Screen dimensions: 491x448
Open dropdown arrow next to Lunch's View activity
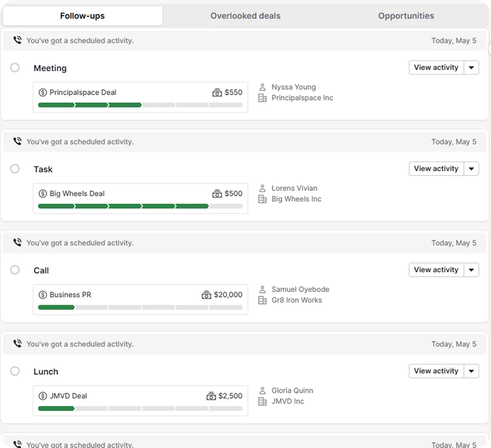[x=471, y=371]
